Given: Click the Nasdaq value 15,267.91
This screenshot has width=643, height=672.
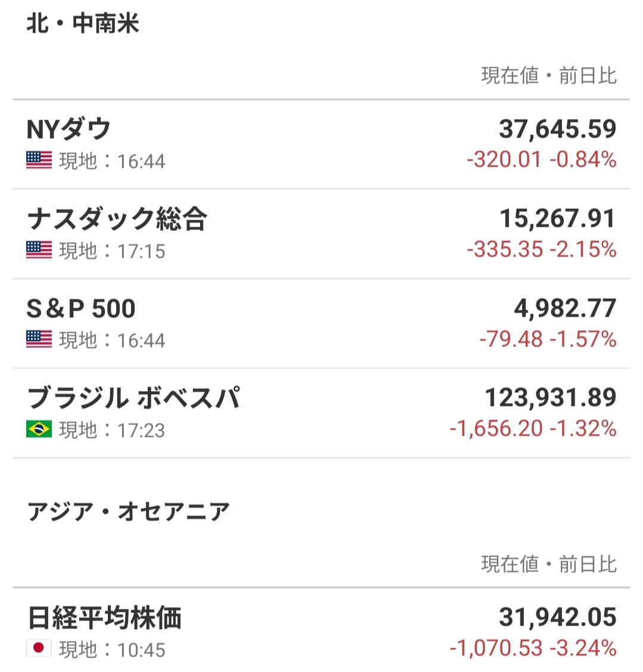Looking at the screenshot, I should (x=558, y=218).
